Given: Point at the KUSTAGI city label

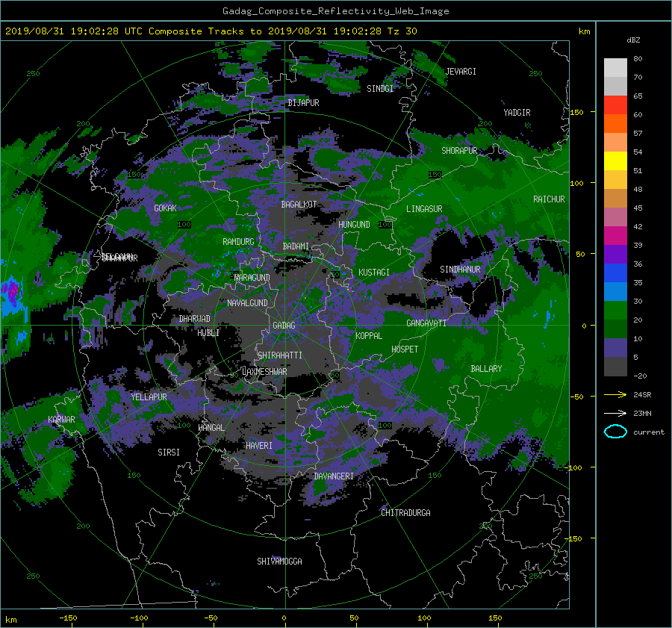Looking at the screenshot, I should (x=374, y=273).
